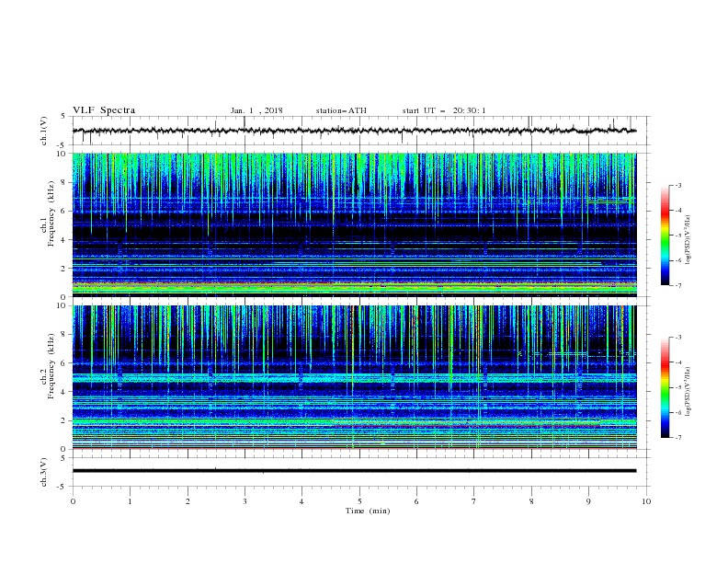Viewport: 728px width, 563px height.
Task: Click the "-3" tick on the upper colorbar
Action: coord(677,185)
